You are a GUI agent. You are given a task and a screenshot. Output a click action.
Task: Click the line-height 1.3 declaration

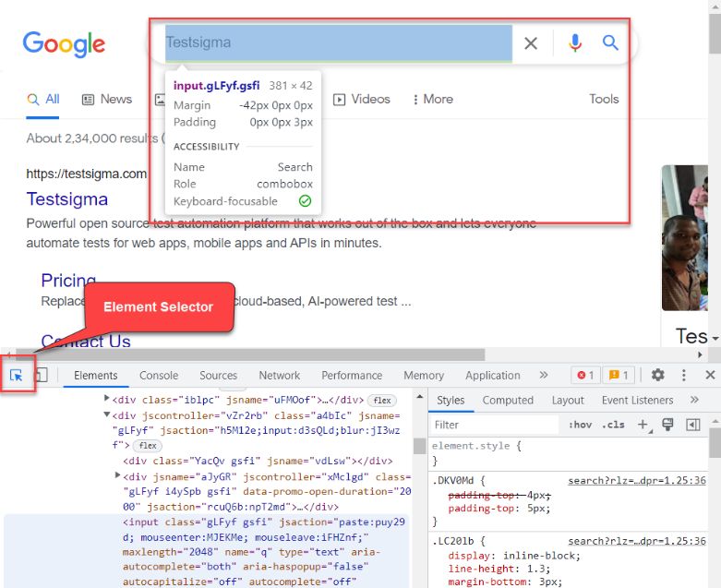pos(499,570)
